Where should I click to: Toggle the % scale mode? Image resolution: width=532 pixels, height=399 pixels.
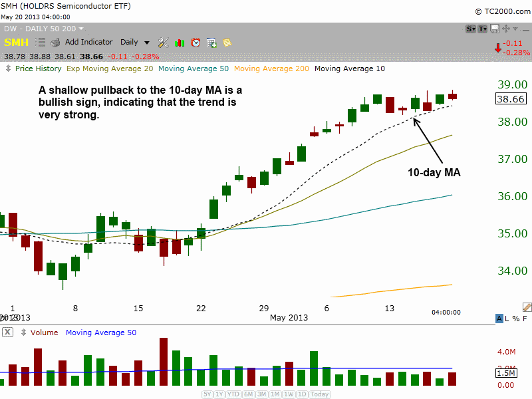pyautogui.click(x=516, y=319)
